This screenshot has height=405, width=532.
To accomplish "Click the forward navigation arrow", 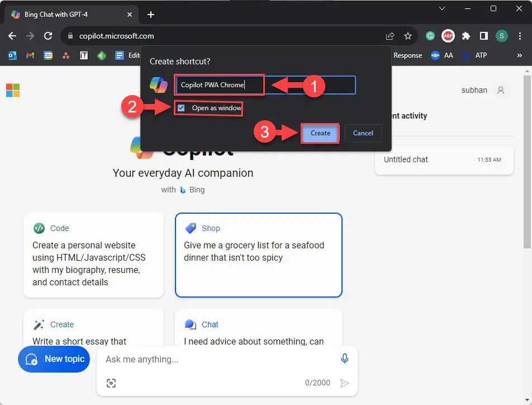I will pos(30,36).
